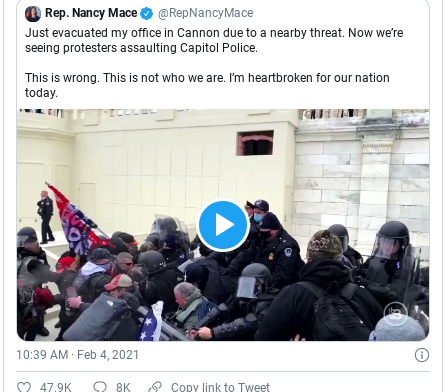The height and width of the screenshot is (392, 446).
Task: Click the 8K replies count
Action: click(x=123, y=387)
